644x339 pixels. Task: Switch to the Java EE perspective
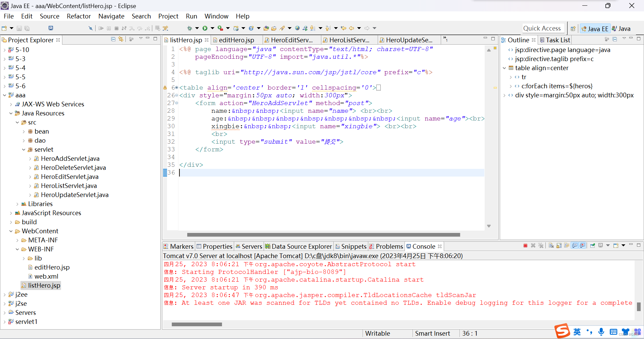pyautogui.click(x=595, y=29)
